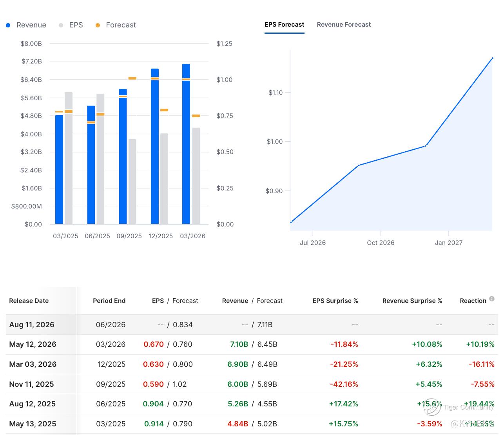Click the -42.16% EPS surprise value
The height and width of the screenshot is (435, 504).
coord(344,384)
